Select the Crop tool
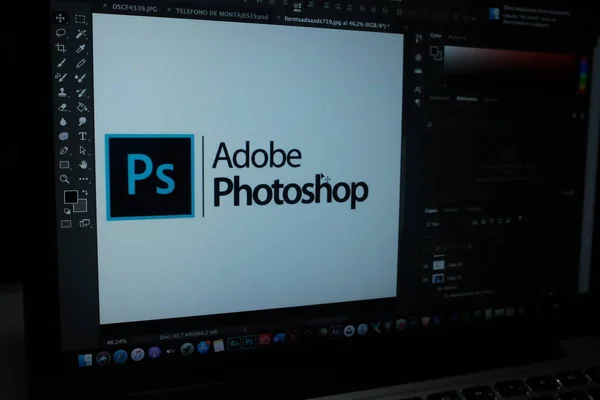Screen dimensions: 600x400 pyautogui.click(x=61, y=48)
